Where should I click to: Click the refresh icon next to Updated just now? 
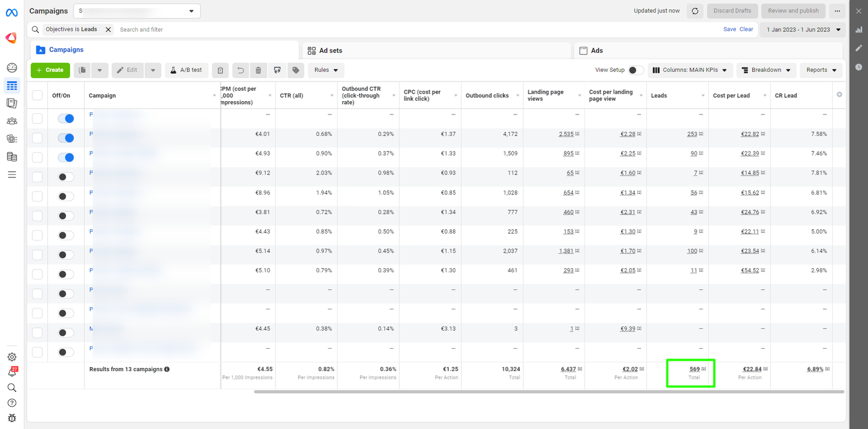tap(695, 11)
